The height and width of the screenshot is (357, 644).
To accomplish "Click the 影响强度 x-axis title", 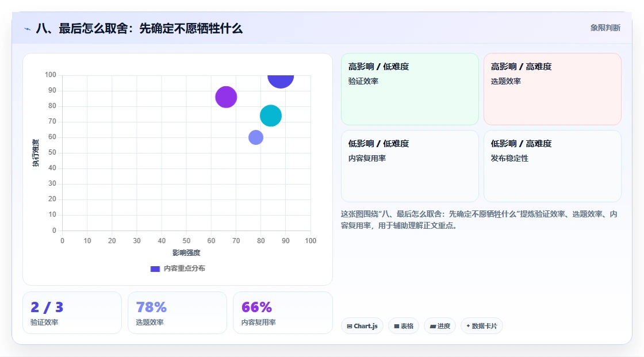I will 186,252.
